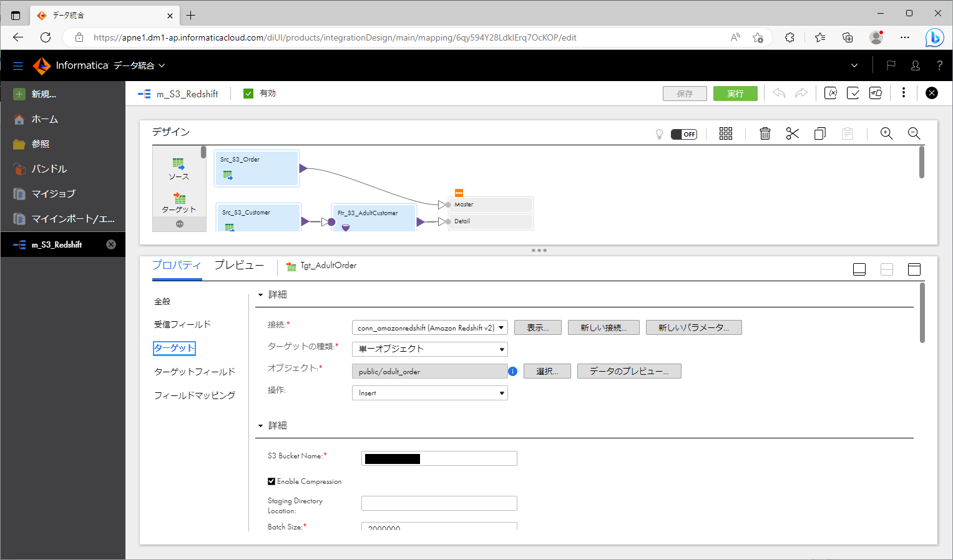953x560 pixels.
Task: Collapse the 詳細 section expander
Action: (261, 294)
